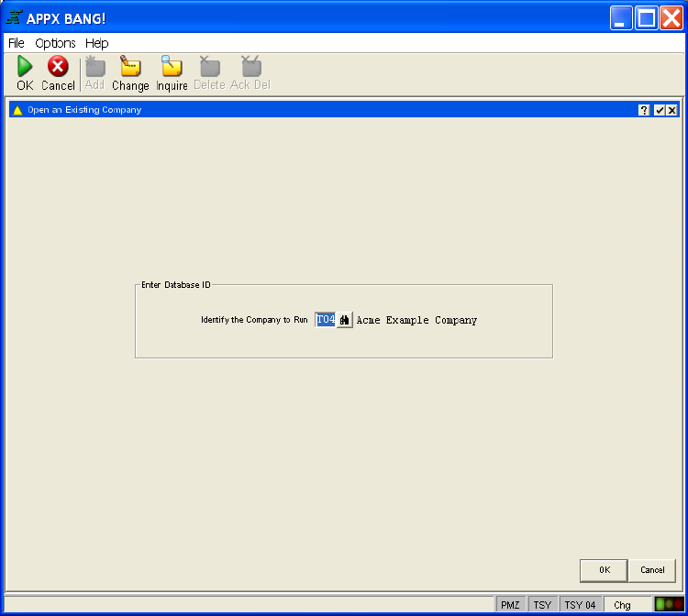Open company lookup with binoculars icon
Screen dimensions: 688x616
pyautogui.click(x=344, y=320)
